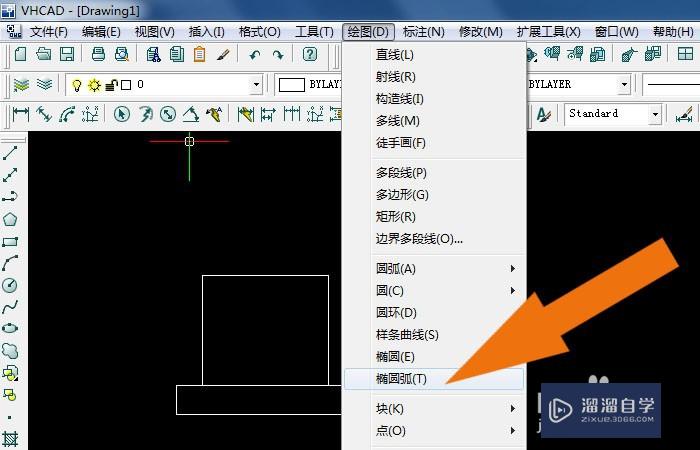Image resolution: width=700 pixels, height=450 pixels.
Task: Select the Linear dimension tool
Action: (21, 114)
